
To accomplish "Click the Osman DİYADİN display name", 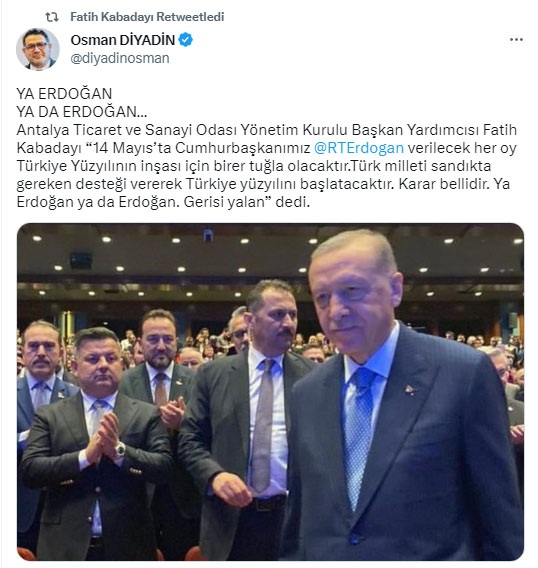I will coord(123,40).
